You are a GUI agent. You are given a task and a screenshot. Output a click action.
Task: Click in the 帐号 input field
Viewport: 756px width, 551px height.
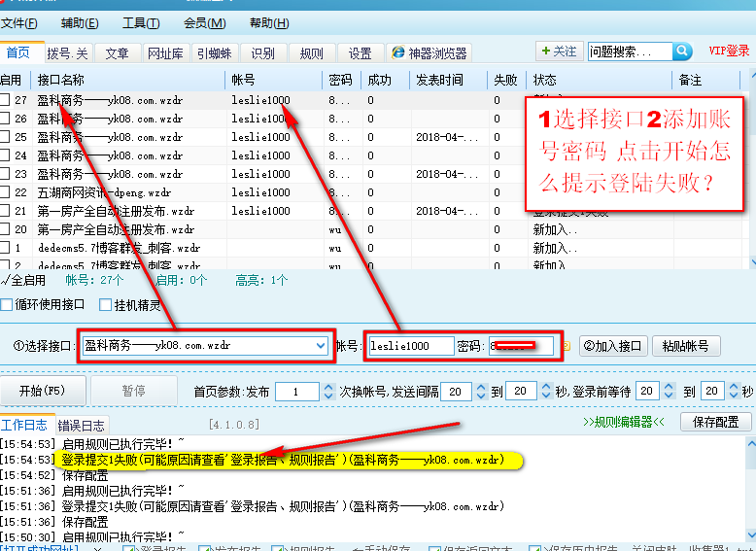[410, 346]
